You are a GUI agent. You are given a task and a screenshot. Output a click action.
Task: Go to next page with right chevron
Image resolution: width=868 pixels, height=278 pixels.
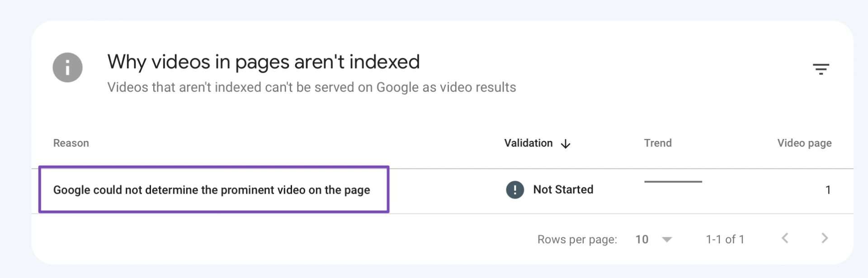coord(825,238)
